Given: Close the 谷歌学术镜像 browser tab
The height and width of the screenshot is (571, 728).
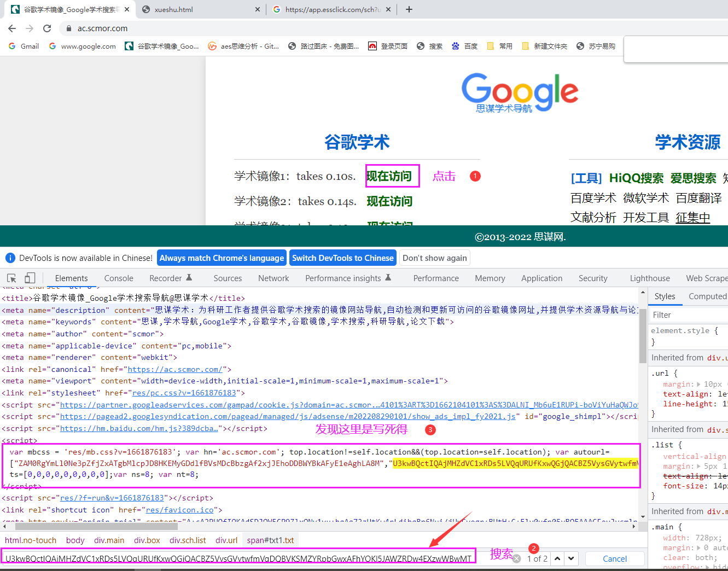Looking at the screenshot, I should pyautogui.click(x=127, y=9).
